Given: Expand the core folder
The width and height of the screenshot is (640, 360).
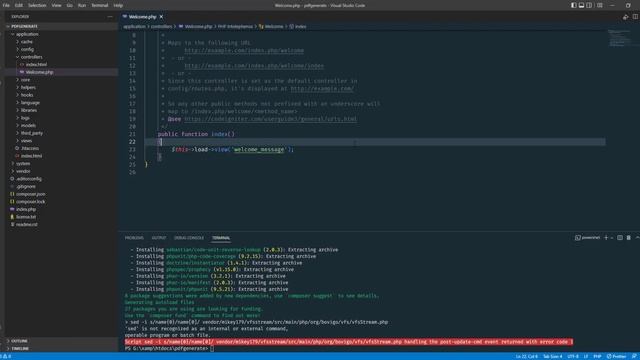Looking at the screenshot, I should 25,80.
